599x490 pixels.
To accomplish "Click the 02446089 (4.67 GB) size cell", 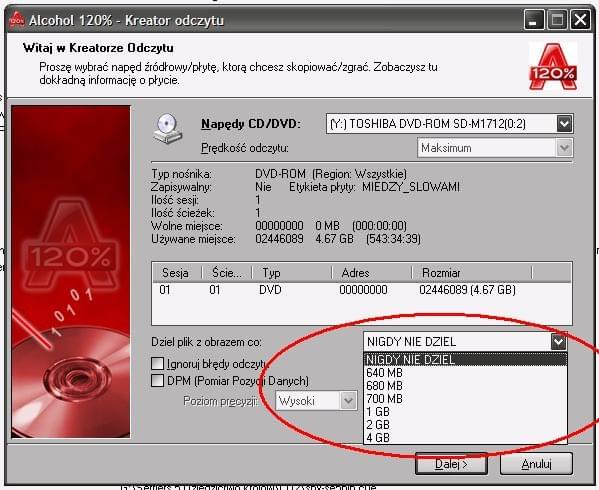I will point(468,290).
